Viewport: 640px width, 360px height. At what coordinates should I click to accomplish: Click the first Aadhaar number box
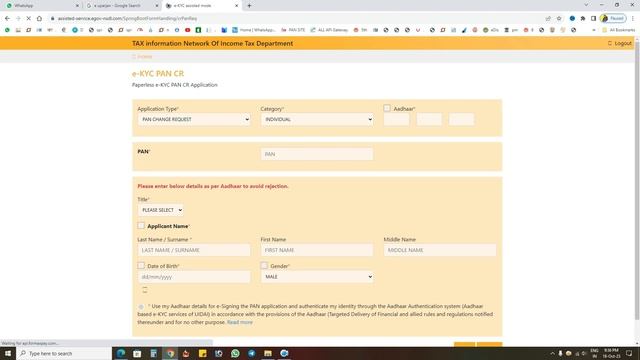(396, 119)
